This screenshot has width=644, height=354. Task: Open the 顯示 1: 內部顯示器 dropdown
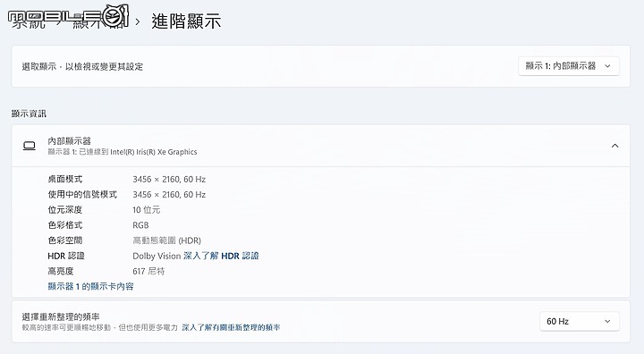[569, 66]
